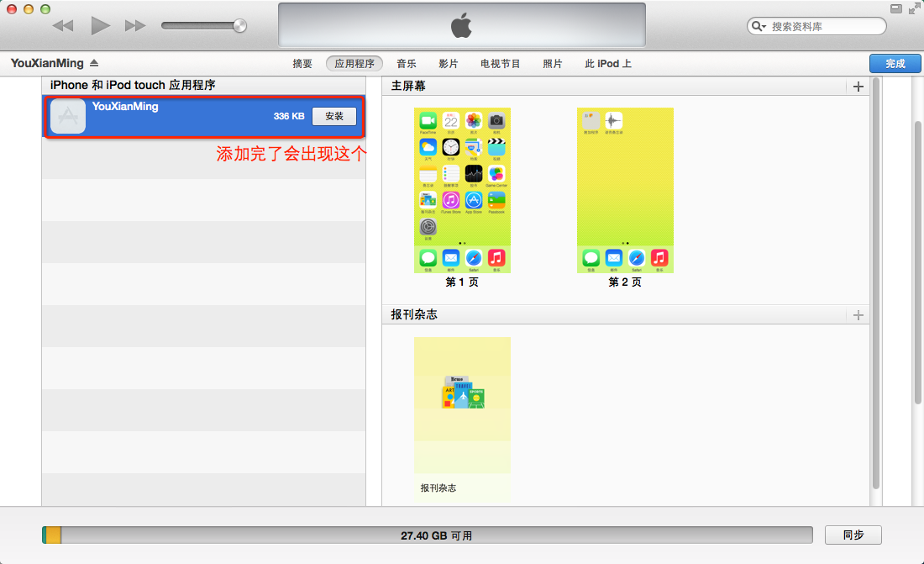
Task: Click the fast-forward next-track button
Action: (135, 25)
